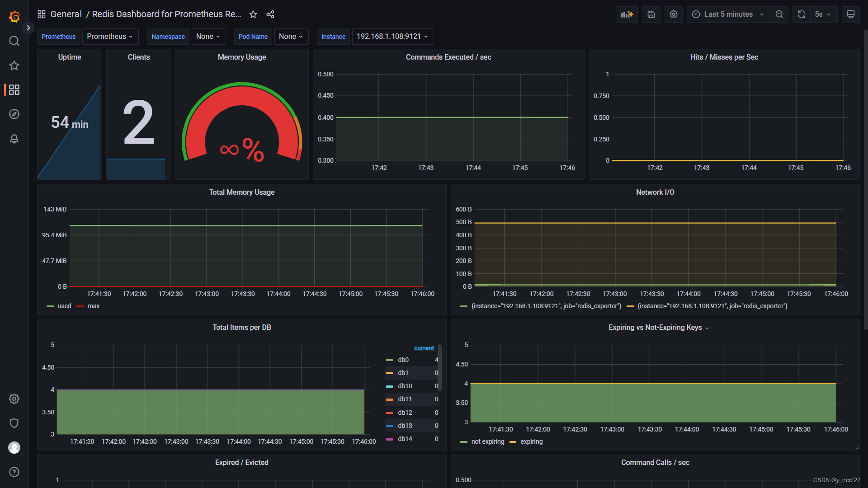868x488 pixels.
Task: Open Alerting bell icon in the sidebar
Action: (x=14, y=139)
